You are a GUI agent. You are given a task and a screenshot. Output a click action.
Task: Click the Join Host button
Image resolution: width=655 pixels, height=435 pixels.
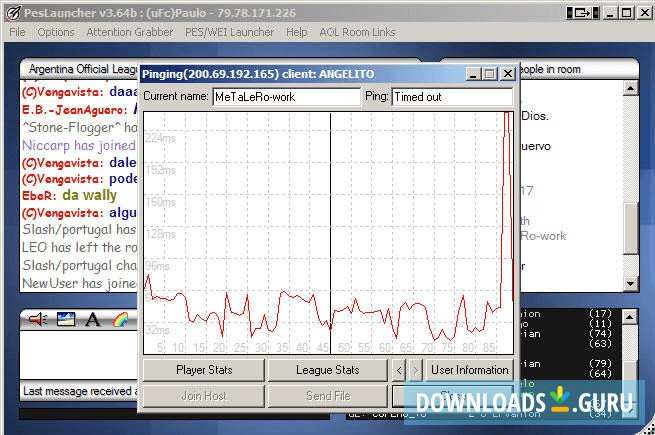pyautogui.click(x=204, y=396)
